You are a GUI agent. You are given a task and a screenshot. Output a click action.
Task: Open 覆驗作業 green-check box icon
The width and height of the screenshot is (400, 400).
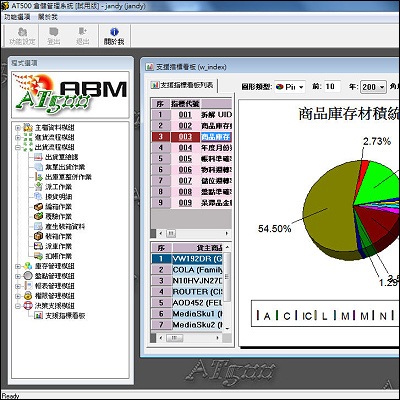click(x=39, y=216)
